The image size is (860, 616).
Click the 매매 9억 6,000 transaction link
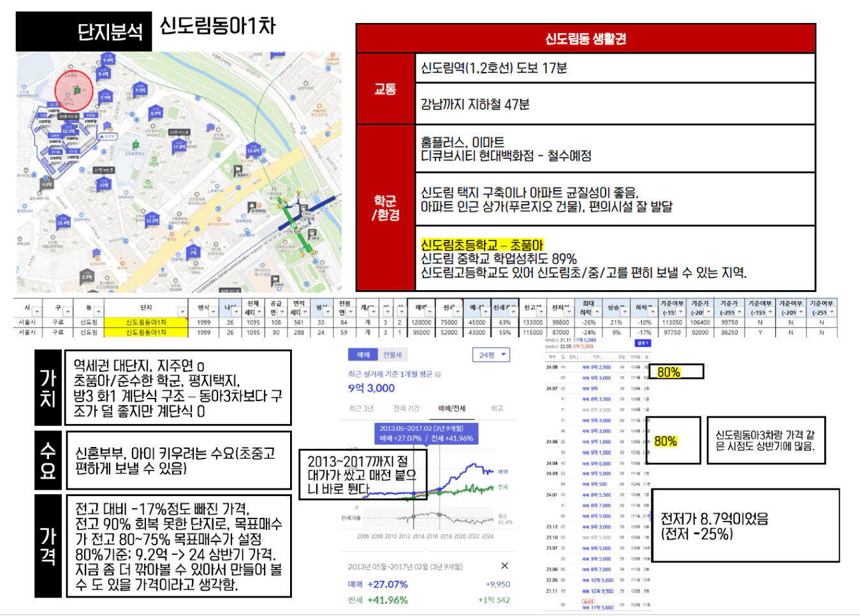597,464
